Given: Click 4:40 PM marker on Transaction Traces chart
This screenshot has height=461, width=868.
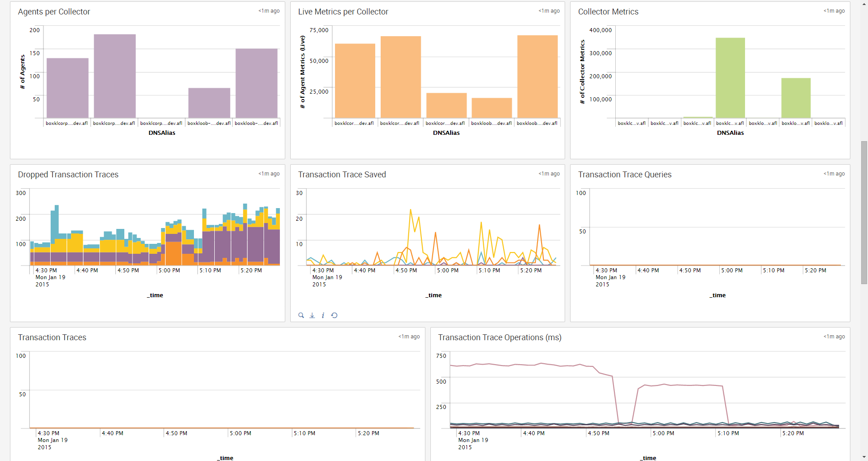Looking at the screenshot, I should [113, 433].
